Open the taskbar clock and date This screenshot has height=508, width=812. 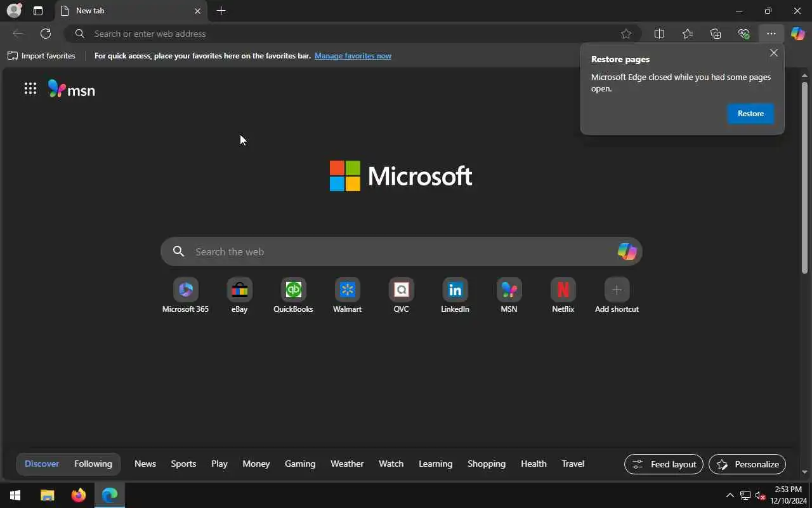pyautogui.click(x=788, y=495)
